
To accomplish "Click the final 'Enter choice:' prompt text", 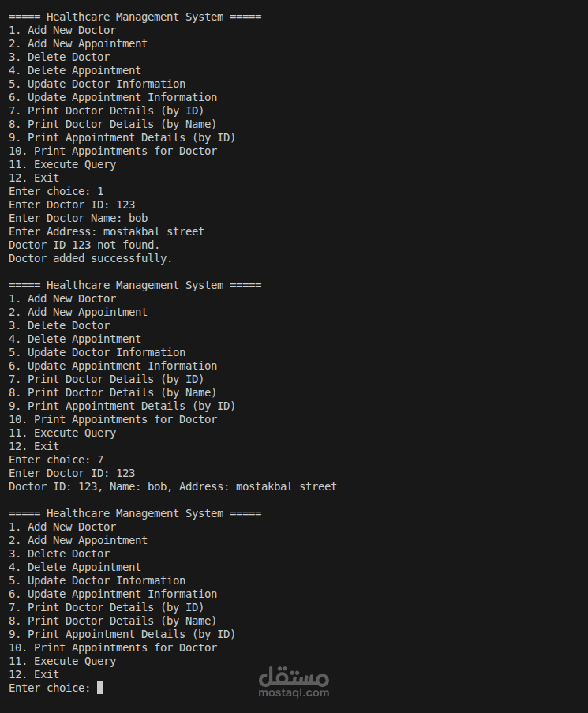I will [x=49, y=688].
